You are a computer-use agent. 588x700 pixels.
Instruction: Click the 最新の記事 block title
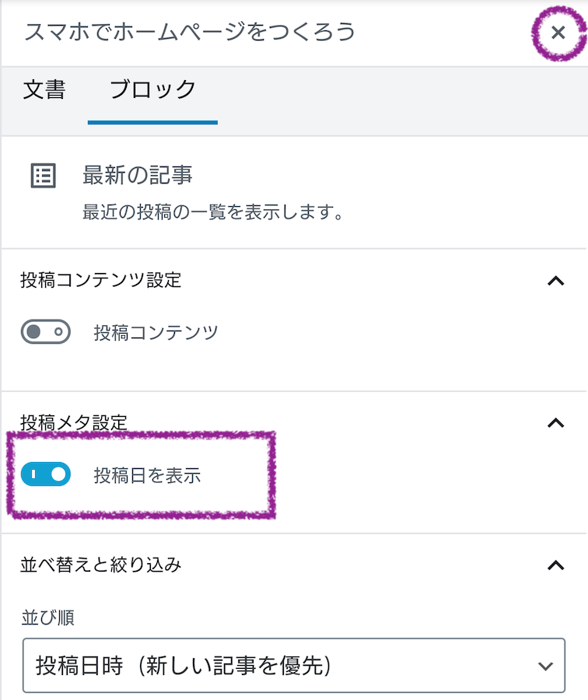pyautogui.click(x=137, y=176)
